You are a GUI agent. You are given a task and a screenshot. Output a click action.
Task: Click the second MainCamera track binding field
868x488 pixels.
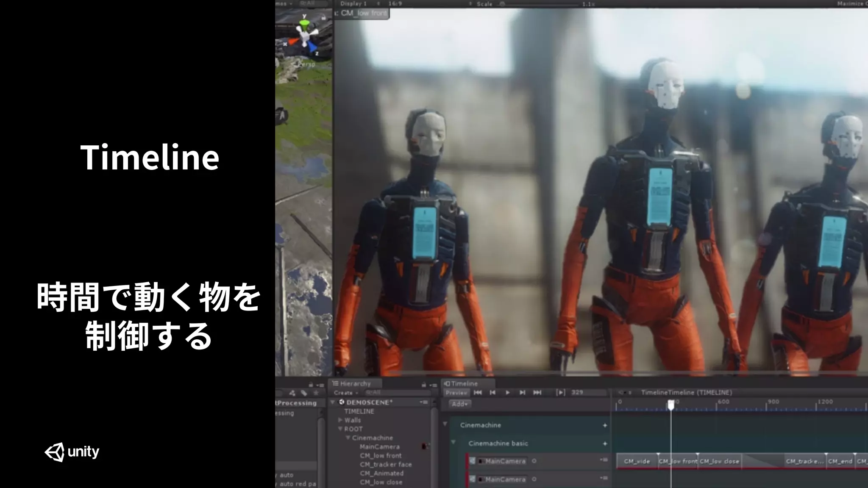click(502, 479)
